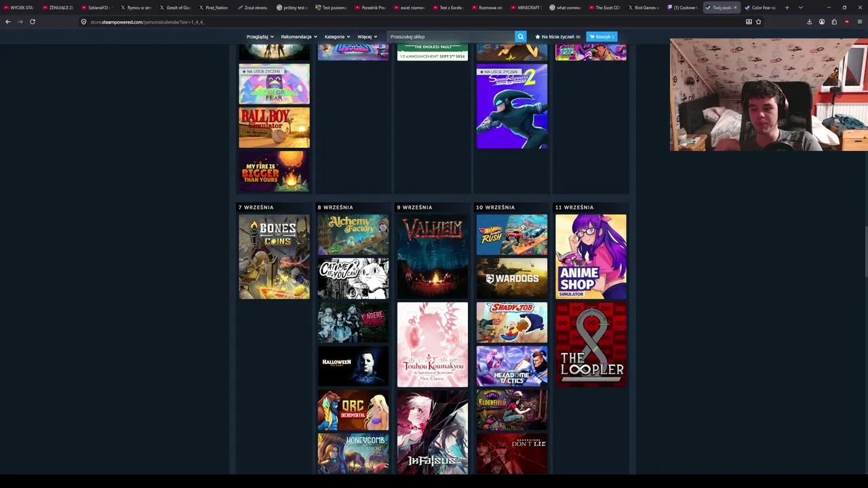
Task: Focus the Przeszukaj sklep search field
Action: [x=450, y=37]
